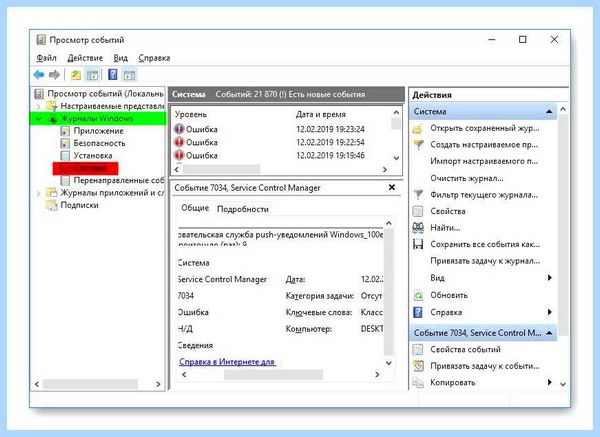Viewport: 600px width, 437px height.
Task: Click Импорт настраиваемого представления action
Action: pos(484,161)
